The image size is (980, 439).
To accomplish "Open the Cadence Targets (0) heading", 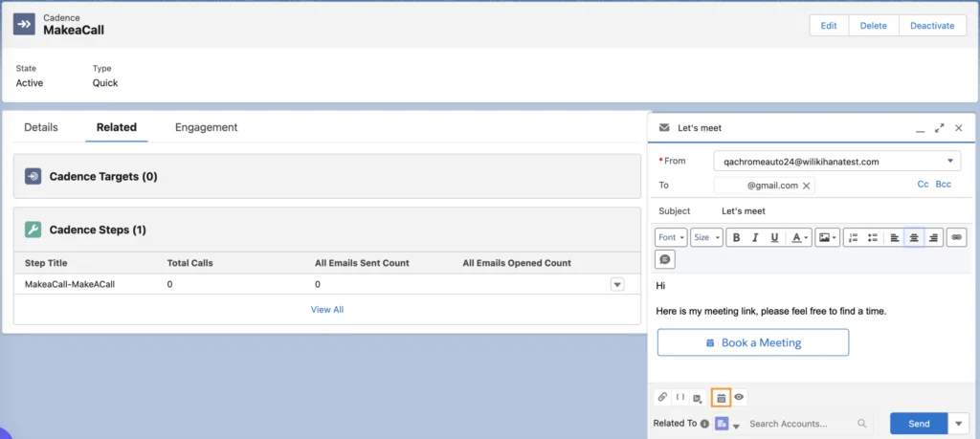I will click(x=103, y=177).
